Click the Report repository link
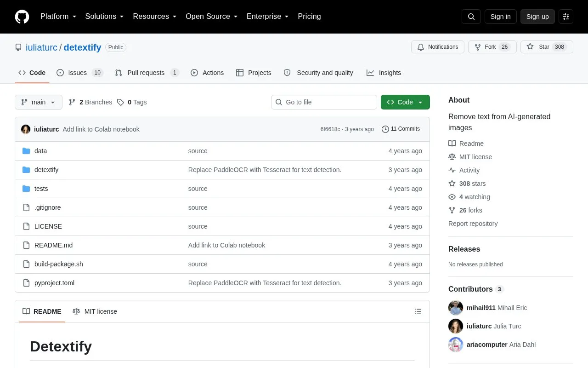588x368 pixels. 473,224
